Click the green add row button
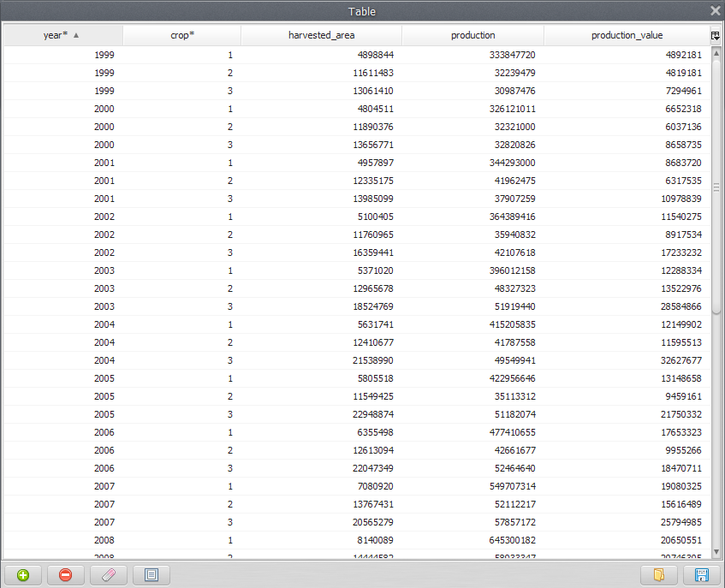Viewport: 725px width, 588px height. (x=23, y=575)
